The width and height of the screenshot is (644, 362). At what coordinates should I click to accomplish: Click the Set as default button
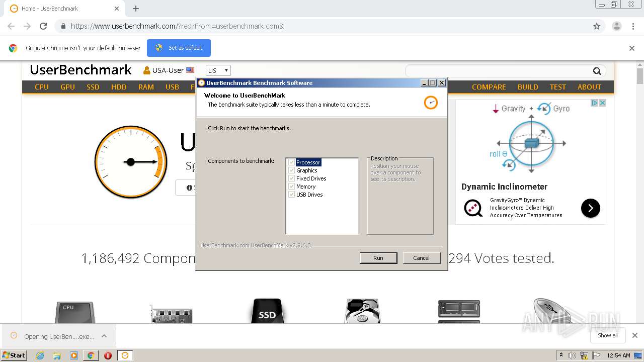point(179,48)
